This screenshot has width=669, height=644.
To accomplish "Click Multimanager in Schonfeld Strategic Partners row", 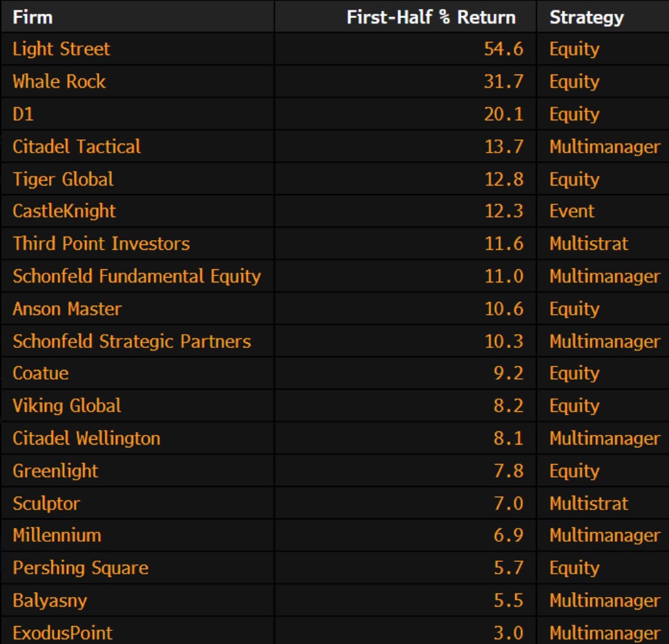I will point(605,342).
